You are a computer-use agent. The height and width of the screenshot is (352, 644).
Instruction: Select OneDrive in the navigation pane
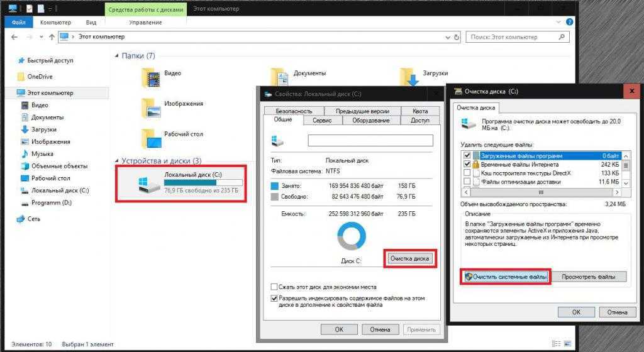(39, 77)
